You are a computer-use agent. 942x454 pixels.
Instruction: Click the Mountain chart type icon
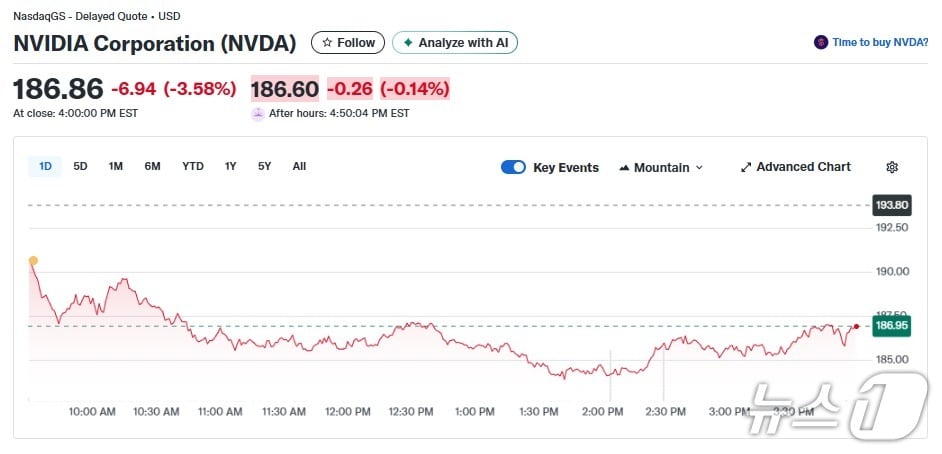coord(624,167)
